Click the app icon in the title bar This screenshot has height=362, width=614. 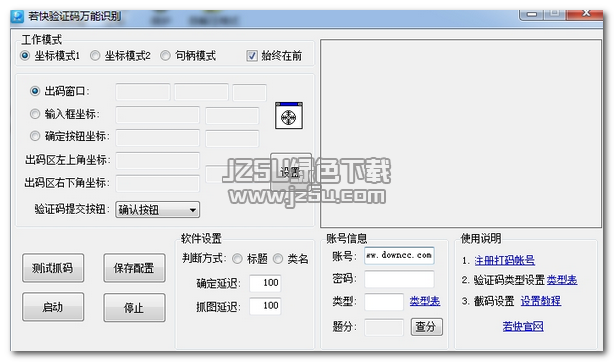[x=17, y=16]
